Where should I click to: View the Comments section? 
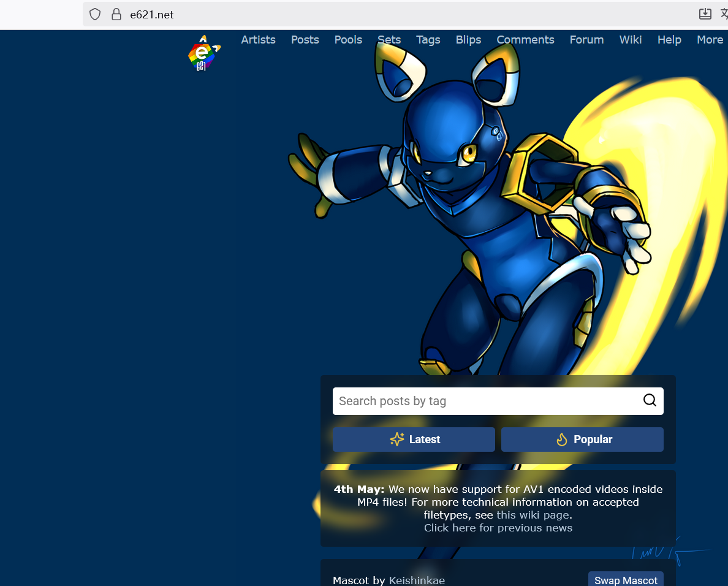(525, 40)
